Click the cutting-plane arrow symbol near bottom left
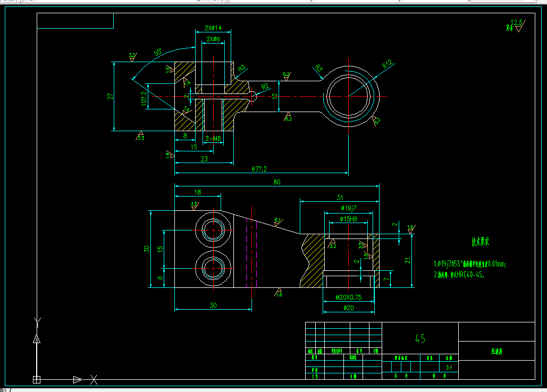 click(x=79, y=380)
